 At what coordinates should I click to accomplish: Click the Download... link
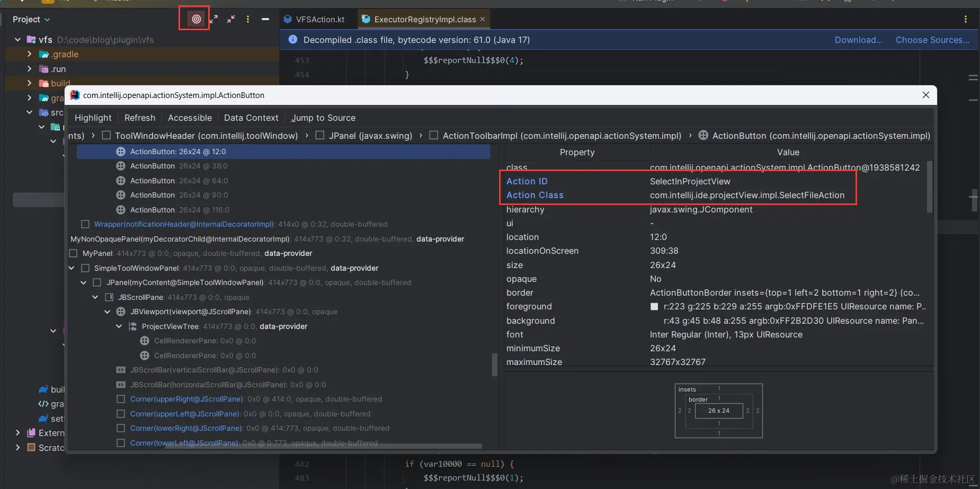(859, 40)
